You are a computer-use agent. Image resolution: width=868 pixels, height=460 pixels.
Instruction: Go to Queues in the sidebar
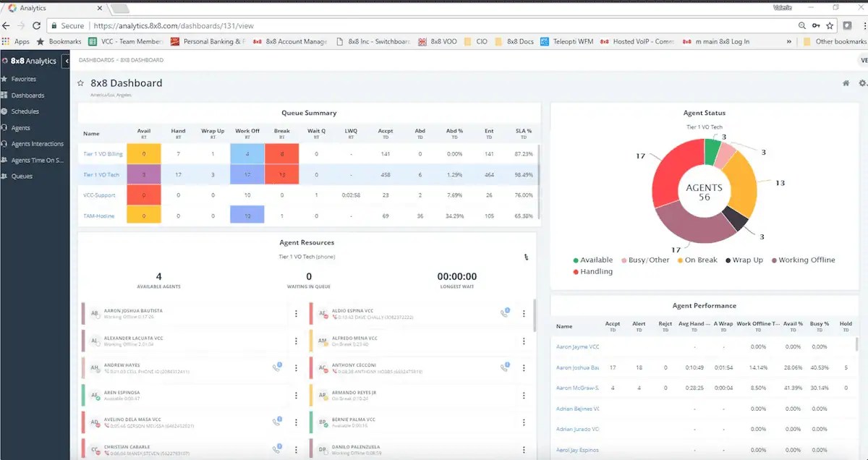(22, 176)
